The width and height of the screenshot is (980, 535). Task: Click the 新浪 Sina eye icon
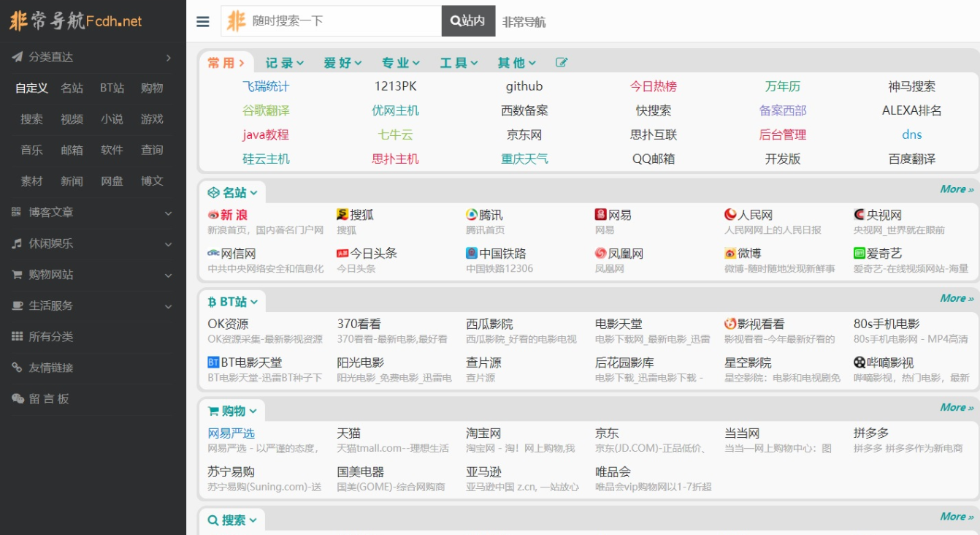coord(213,215)
